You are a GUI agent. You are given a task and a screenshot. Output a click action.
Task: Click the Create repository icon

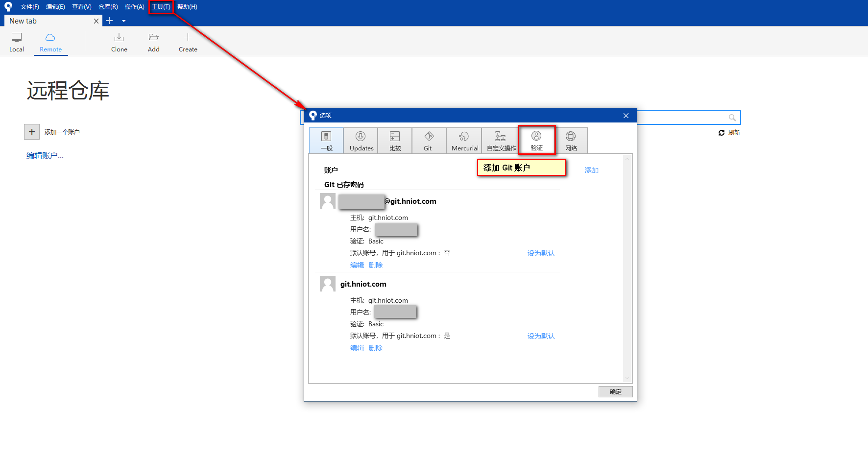(188, 42)
